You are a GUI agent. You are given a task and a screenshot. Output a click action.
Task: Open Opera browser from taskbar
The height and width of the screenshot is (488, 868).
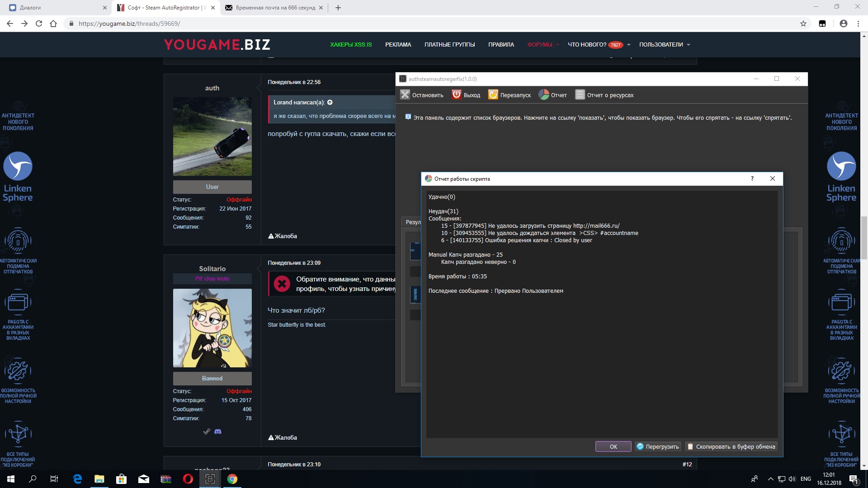point(188,479)
